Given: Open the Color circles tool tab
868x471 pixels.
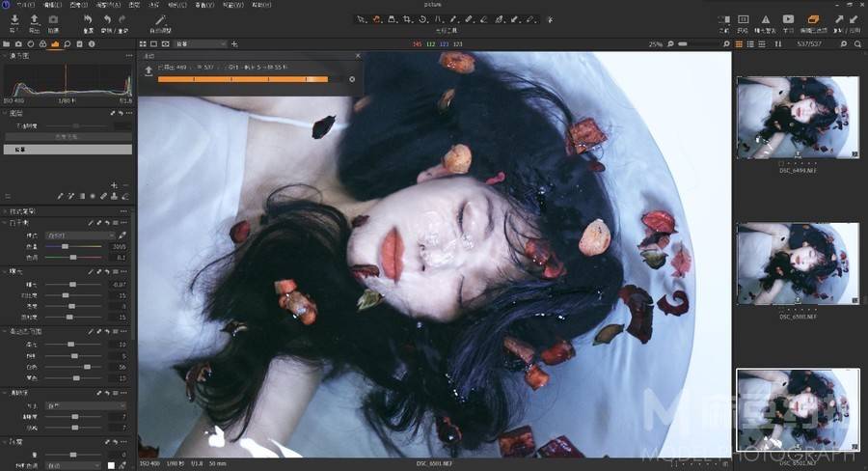Looking at the screenshot, I should tap(42, 43).
